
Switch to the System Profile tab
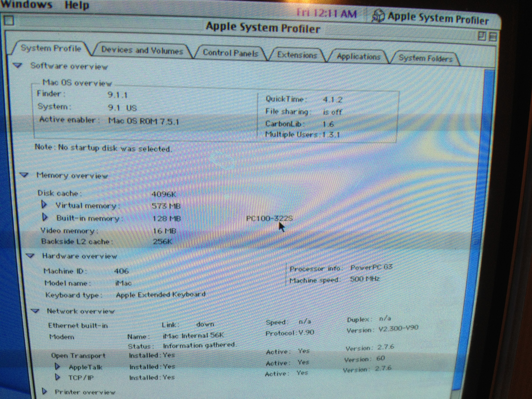click(x=51, y=49)
